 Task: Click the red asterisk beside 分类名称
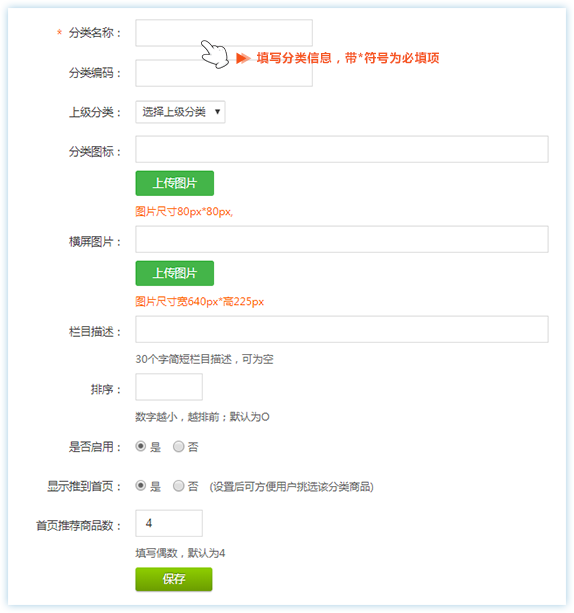click(x=59, y=32)
